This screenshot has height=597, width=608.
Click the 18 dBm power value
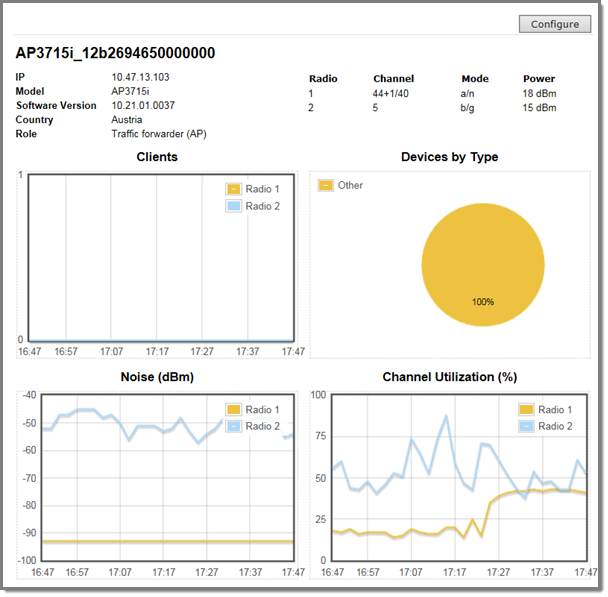(541, 93)
